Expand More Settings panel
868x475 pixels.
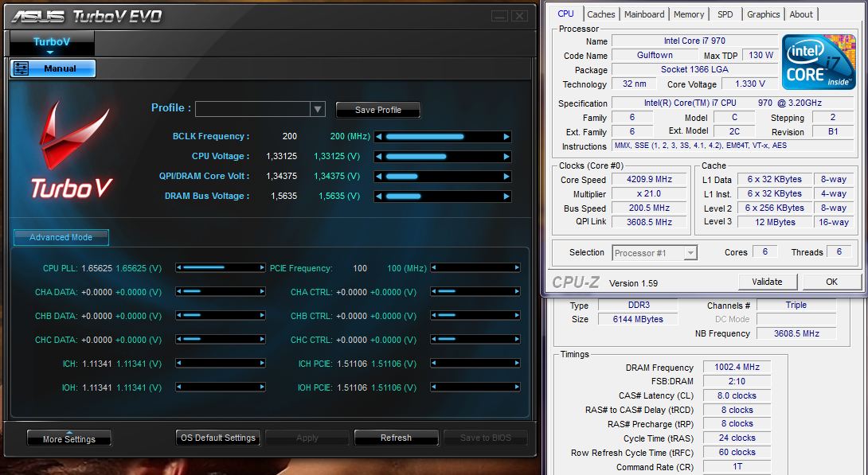[69, 438]
